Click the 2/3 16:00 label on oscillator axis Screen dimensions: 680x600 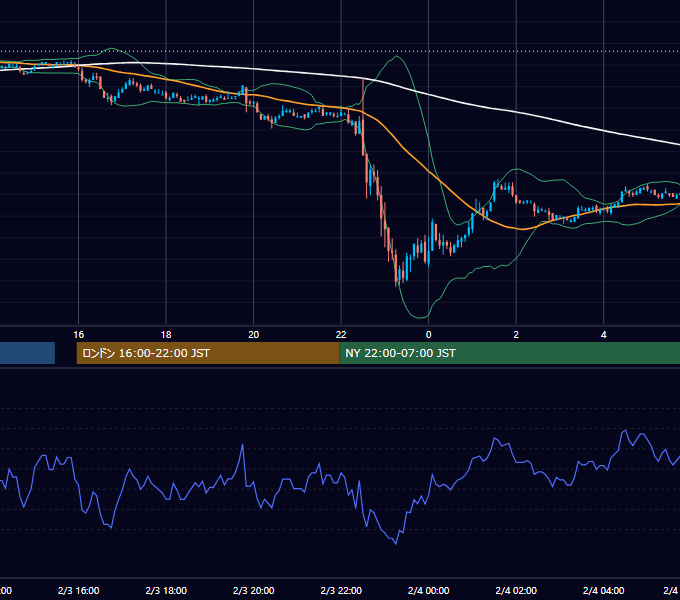pyautogui.click(x=78, y=590)
